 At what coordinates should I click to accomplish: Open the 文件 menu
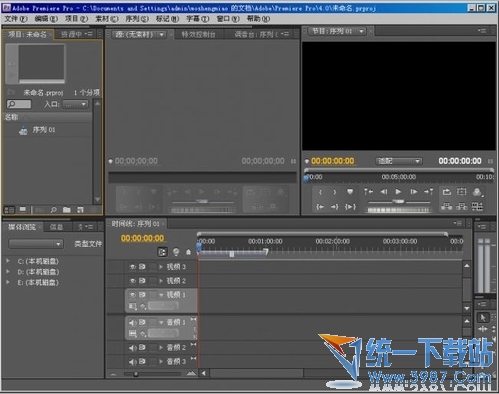click(15, 19)
